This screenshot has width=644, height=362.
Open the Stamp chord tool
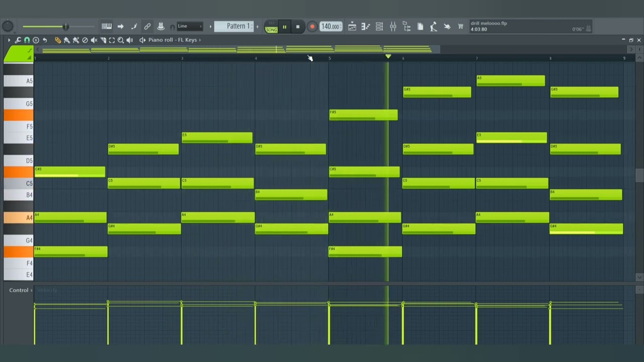coord(36,40)
